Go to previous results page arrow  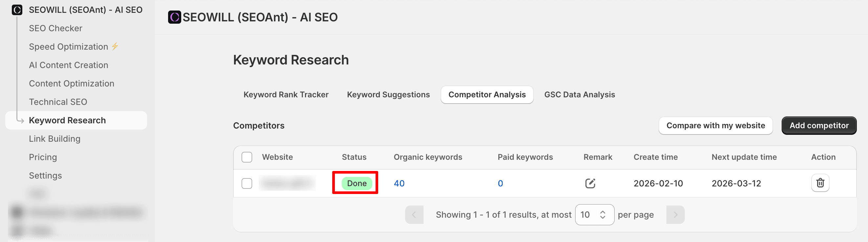414,215
